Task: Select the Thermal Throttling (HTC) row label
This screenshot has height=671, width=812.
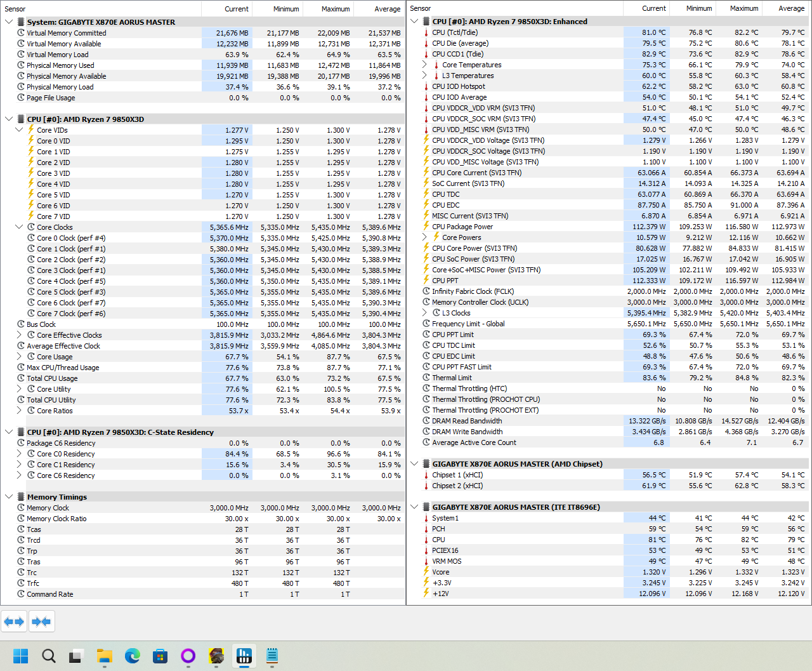Action: coord(469,389)
